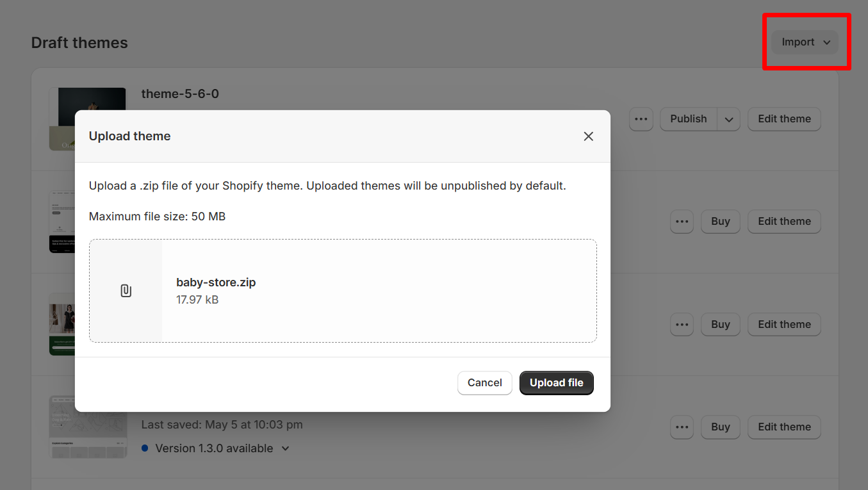Cancel the theme upload

pyautogui.click(x=484, y=383)
